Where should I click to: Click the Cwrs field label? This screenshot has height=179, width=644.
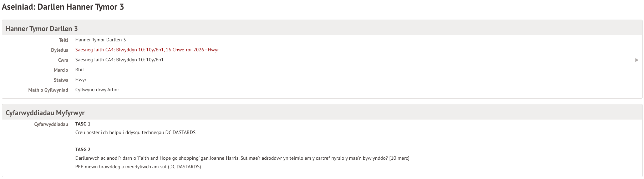tap(63, 60)
